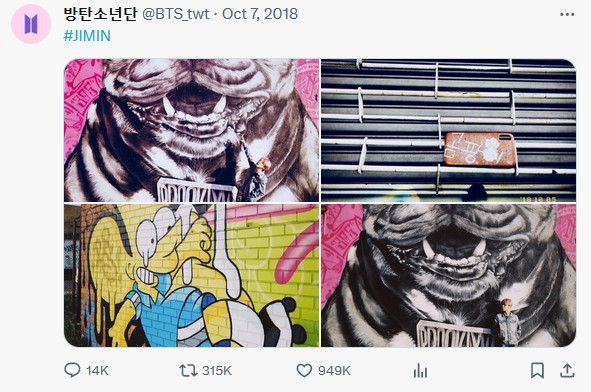
Task: Open the BTS profile avatar
Action: click(x=31, y=24)
